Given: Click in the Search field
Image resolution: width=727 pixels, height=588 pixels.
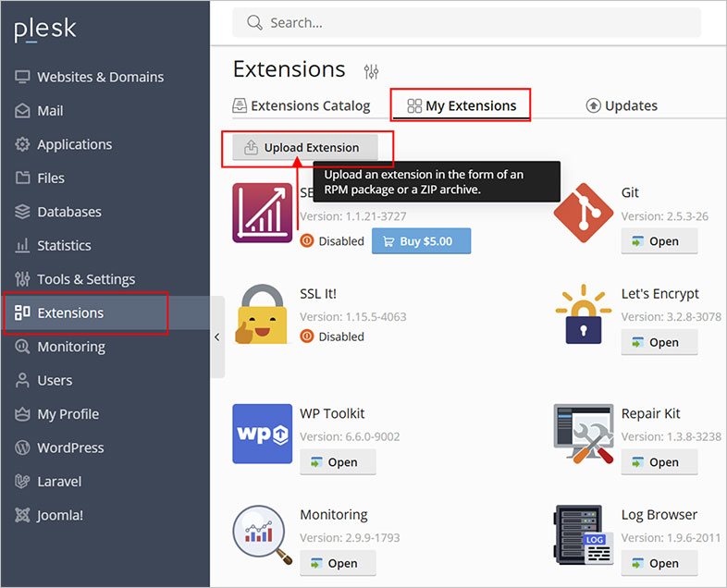Looking at the screenshot, I should pyautogui.click(x=466, y=23).
